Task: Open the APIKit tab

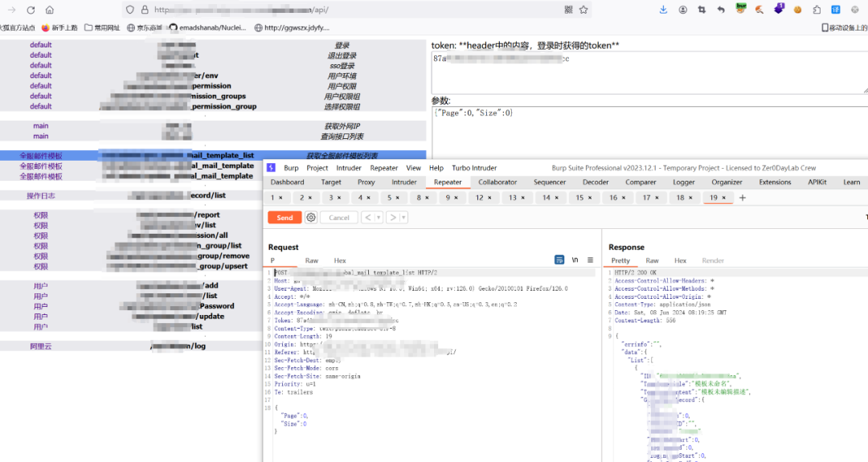Action: (x=817, y=182)
